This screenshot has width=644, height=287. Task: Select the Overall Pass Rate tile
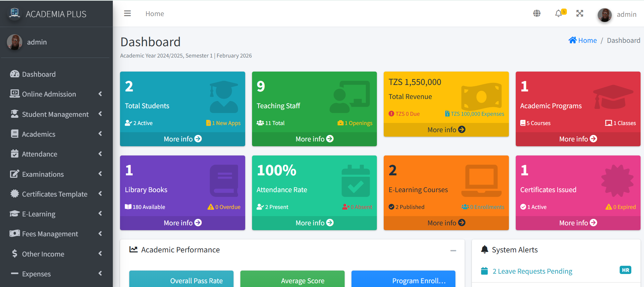(181, 280)
